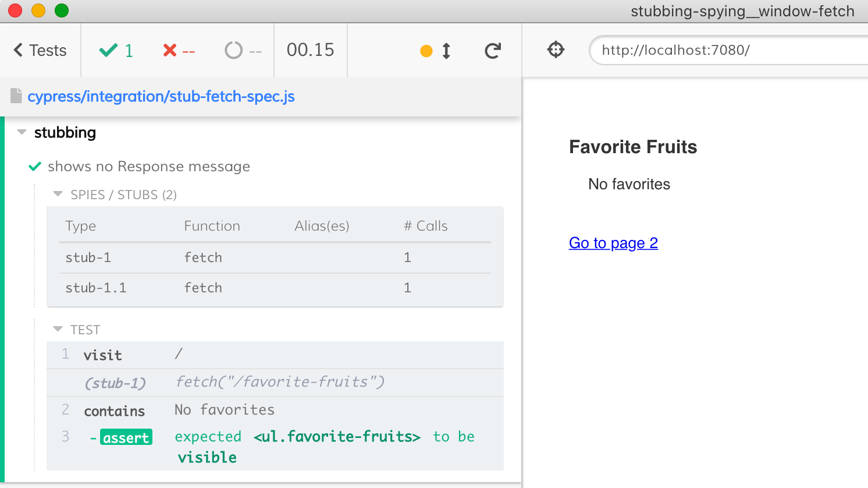Click the failed tests red X icon
The width and height of the screenshot is (868, 488).
click(170, 51)
